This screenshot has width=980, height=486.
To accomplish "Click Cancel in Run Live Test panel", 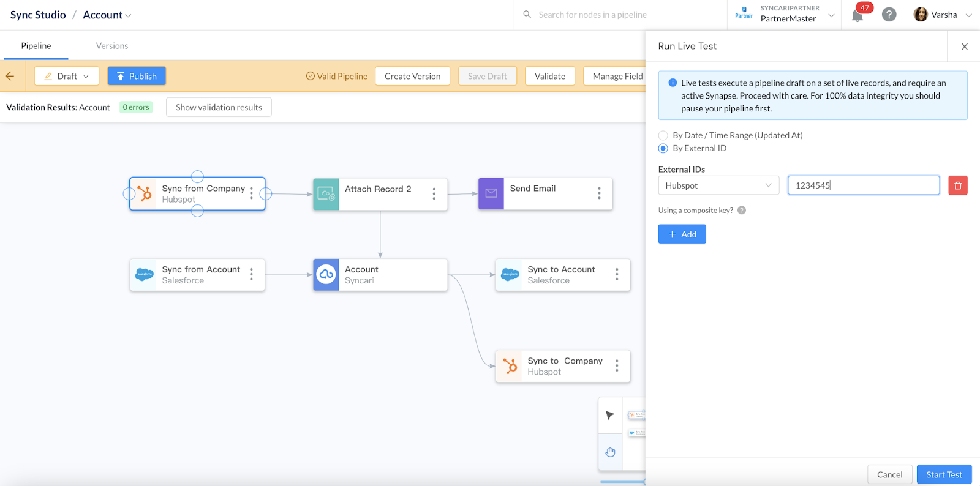I will point(889,474).
